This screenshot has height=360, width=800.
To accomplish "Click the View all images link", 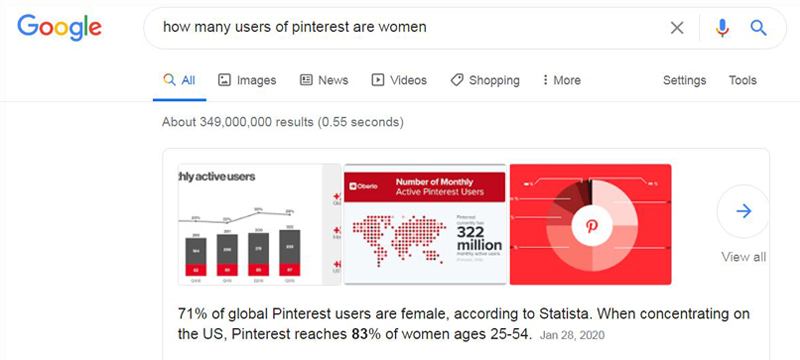I will (743, 257).
